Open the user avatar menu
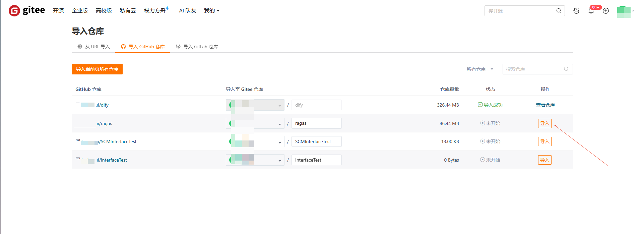This screenshot has width=644, height=234. (x=624, y=11)
